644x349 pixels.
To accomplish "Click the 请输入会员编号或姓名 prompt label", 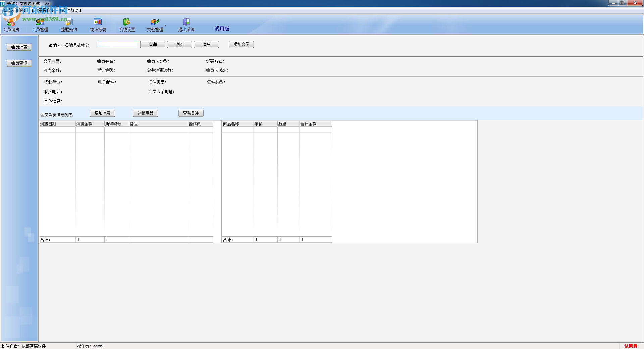I will point(69,45).
